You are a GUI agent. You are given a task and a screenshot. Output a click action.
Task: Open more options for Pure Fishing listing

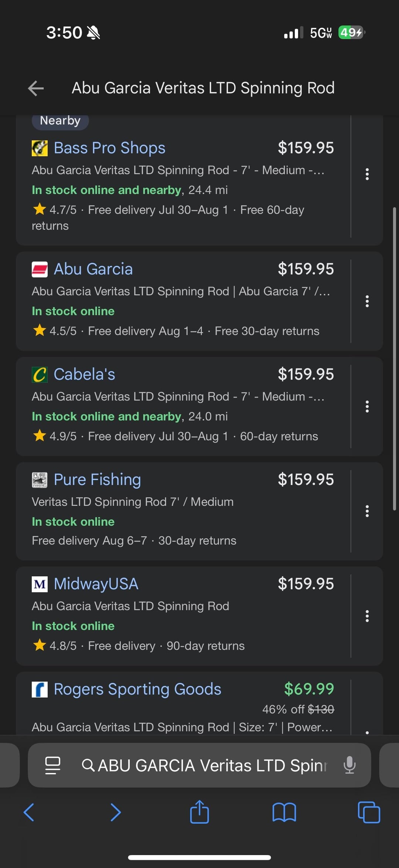(367, 511)
